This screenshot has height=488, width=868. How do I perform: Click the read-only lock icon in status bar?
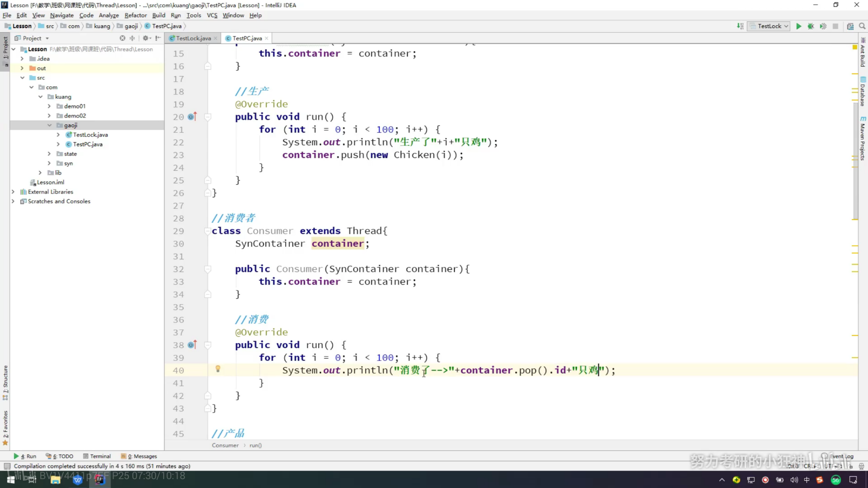pyautogui.click(x=851, y=466)
